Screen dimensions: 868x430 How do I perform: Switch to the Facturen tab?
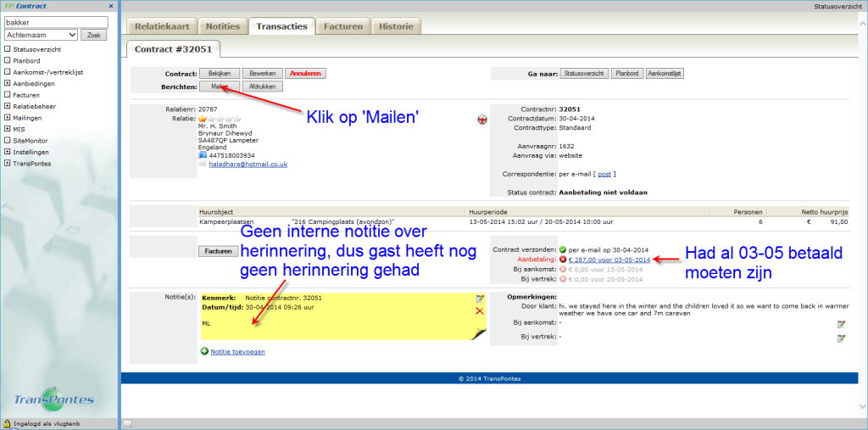pos(344,26)
